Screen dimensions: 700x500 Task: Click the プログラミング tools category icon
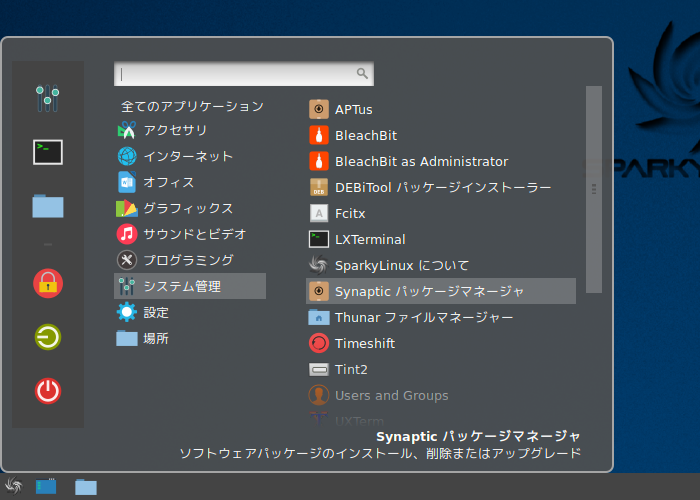point(127,260)
